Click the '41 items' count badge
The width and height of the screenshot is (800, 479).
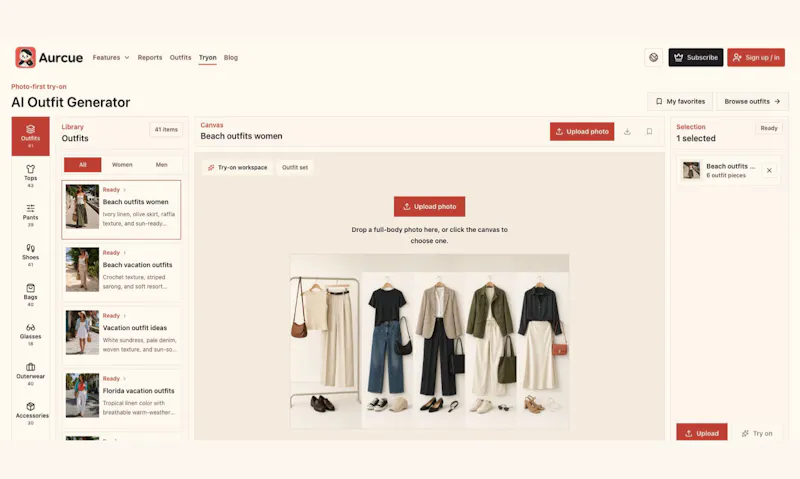(166, 130)
